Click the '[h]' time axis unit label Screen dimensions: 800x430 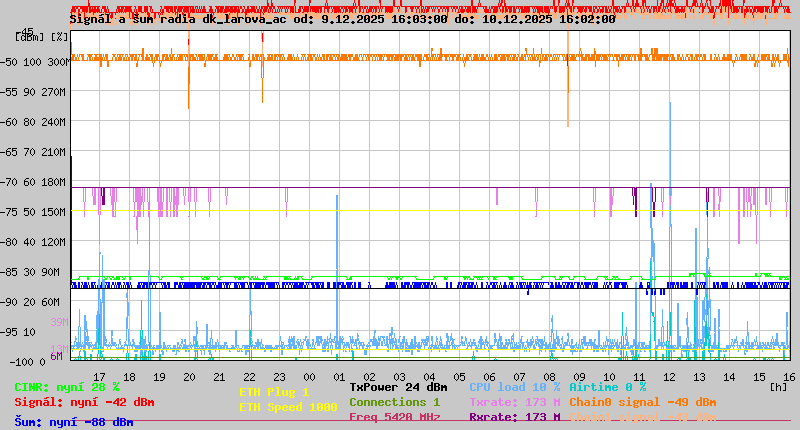coord(779,387)
